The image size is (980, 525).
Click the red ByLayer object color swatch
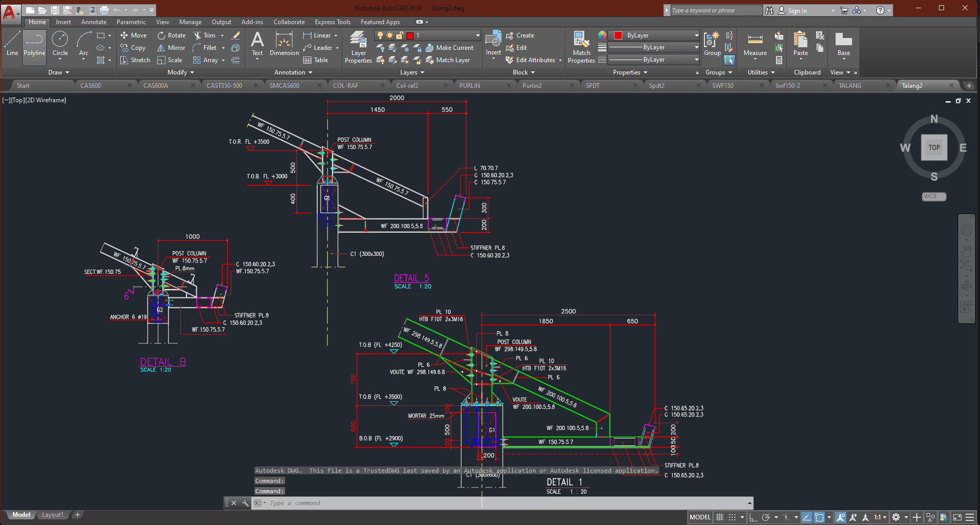(x=618, y=35)
